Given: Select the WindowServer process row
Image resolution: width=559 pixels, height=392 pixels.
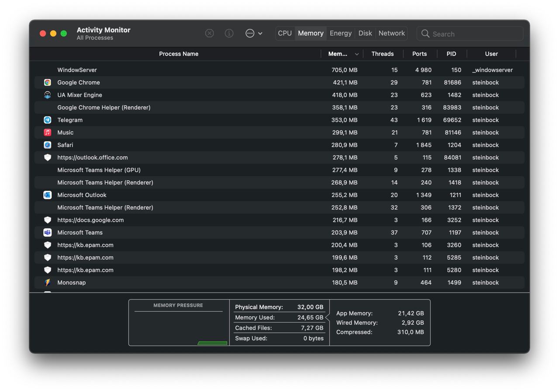Looking at the screenshot, I should 279,70.
